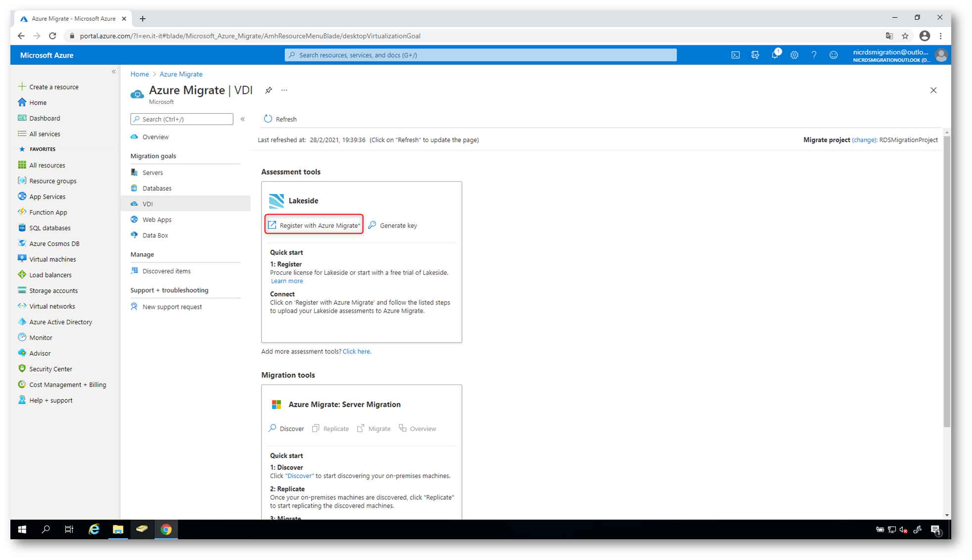Select Databases migration goal
Viewport: 972px width, 560px height.
click(x=185, y=188)
